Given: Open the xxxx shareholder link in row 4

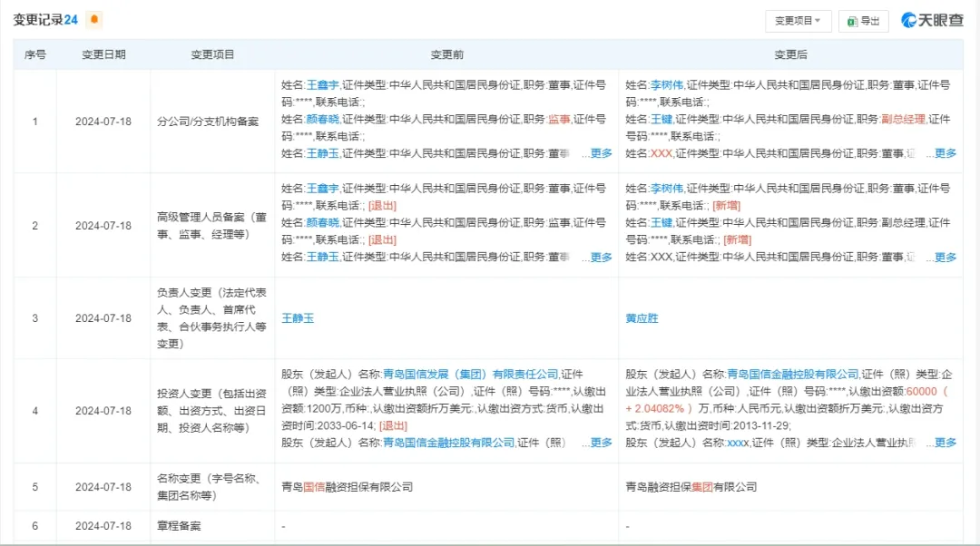Looking at the screenshot, I should pos(738,443).
